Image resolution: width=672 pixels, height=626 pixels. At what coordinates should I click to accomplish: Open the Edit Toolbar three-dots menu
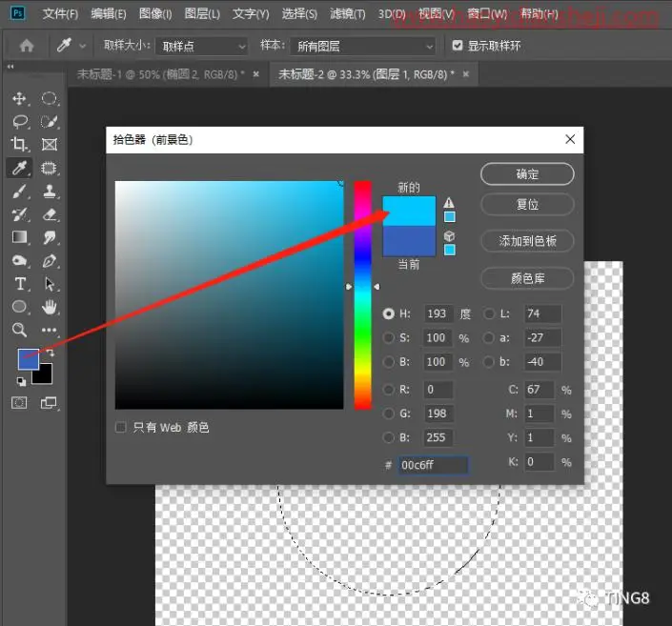[x=49, y=330]
